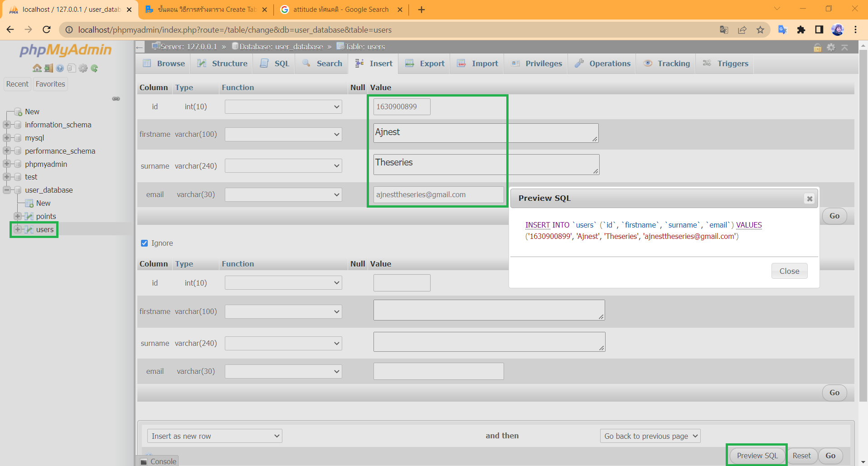Screen dimensions: 868x466
Task: Click the Preview SQL button
Action: [x=757, y=456]
